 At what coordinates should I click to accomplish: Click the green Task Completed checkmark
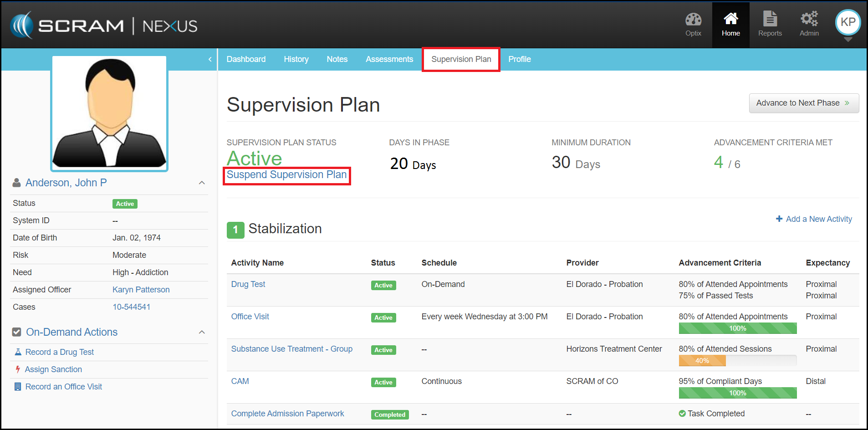point(682,414)
